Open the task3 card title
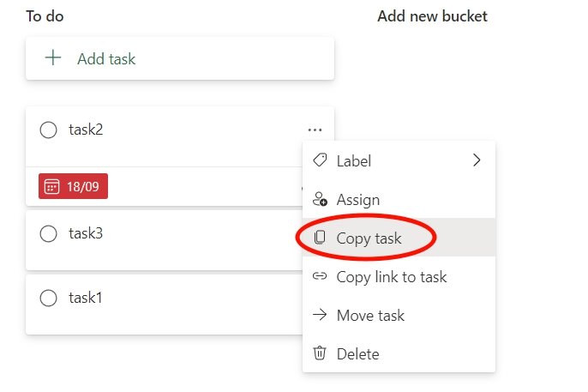588x392 pixels. 86,233
